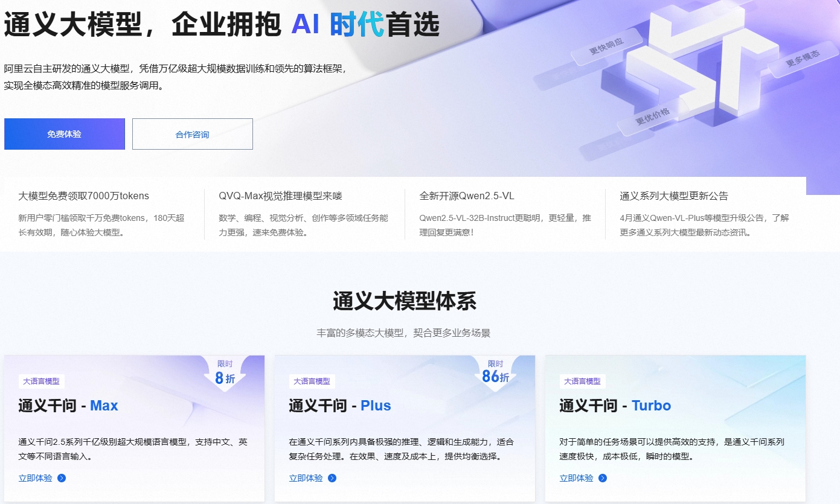Click the 通义千问 - Max card title

pos(68,406)
